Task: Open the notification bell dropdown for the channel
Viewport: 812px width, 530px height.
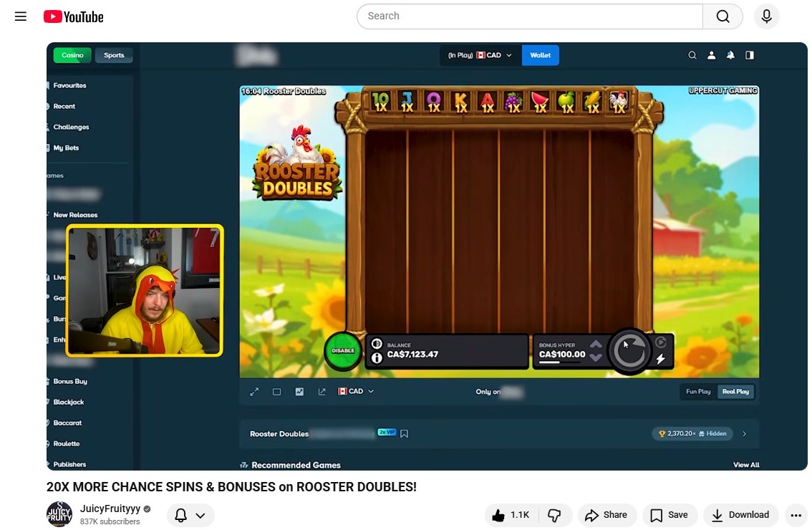Action: [x=190, y=515]
